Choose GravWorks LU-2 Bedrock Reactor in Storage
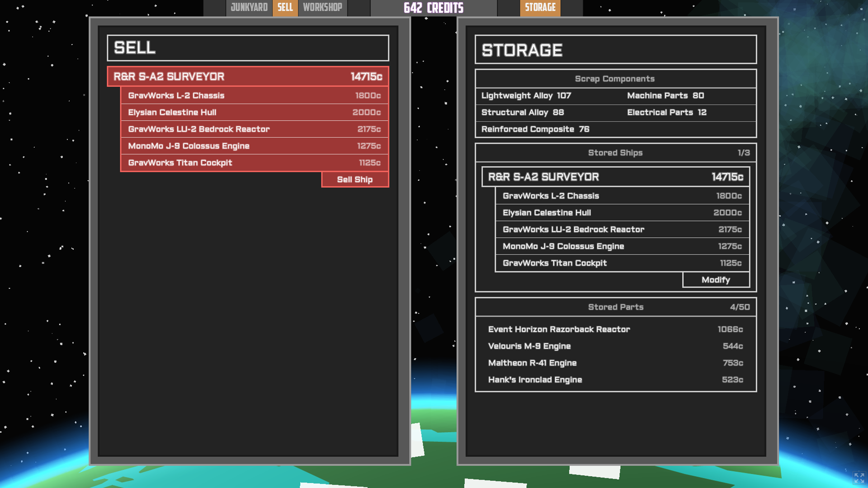Viewport: 868px width, 488px height. [622, 230]
